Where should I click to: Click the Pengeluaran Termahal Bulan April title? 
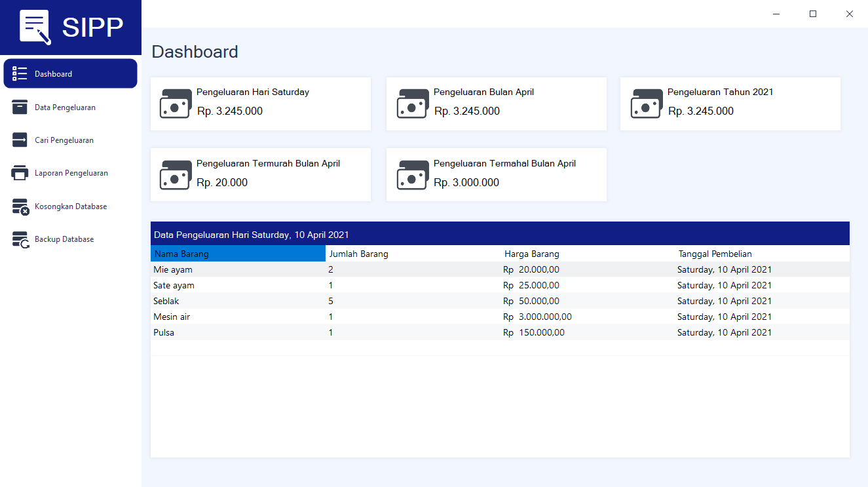(505, 163)
